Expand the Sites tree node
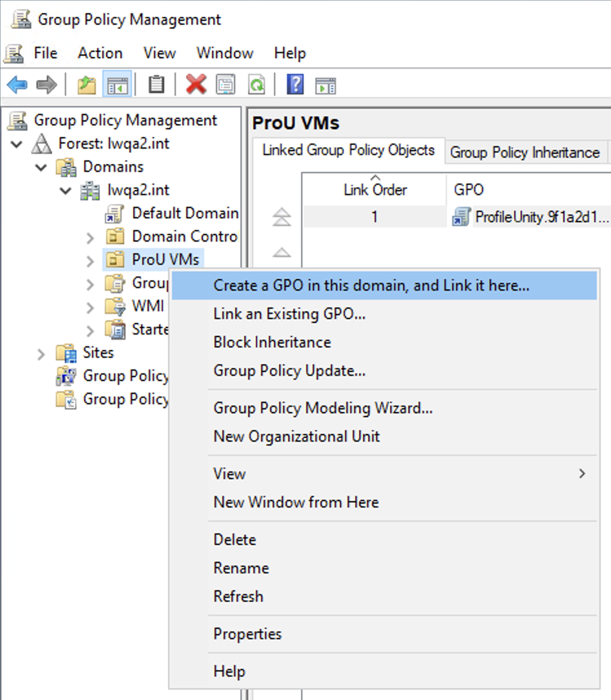Viewport: 611px width, 700px height. tap(41, 353)
